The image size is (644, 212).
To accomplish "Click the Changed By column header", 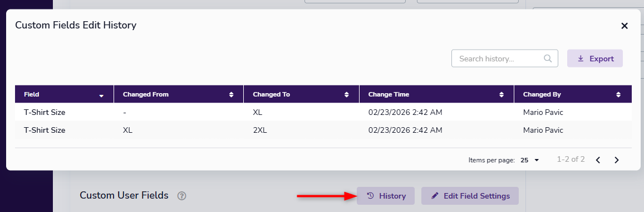I will pos(542,95).
